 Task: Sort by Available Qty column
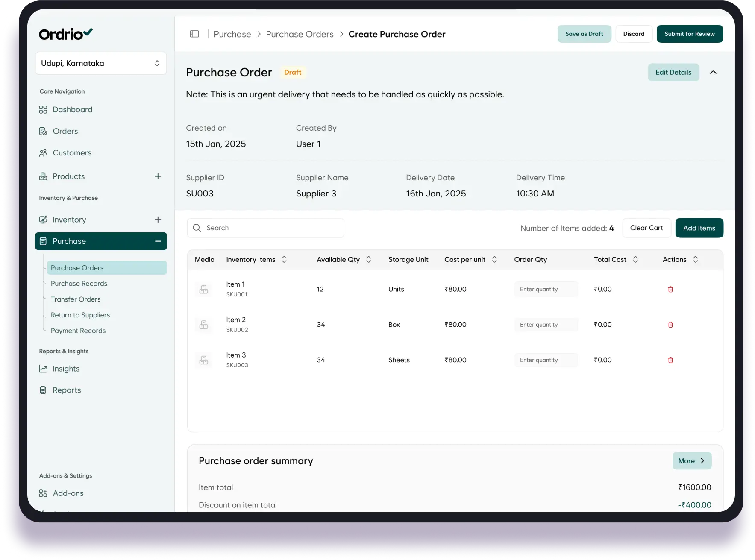[x=369, y=260]
